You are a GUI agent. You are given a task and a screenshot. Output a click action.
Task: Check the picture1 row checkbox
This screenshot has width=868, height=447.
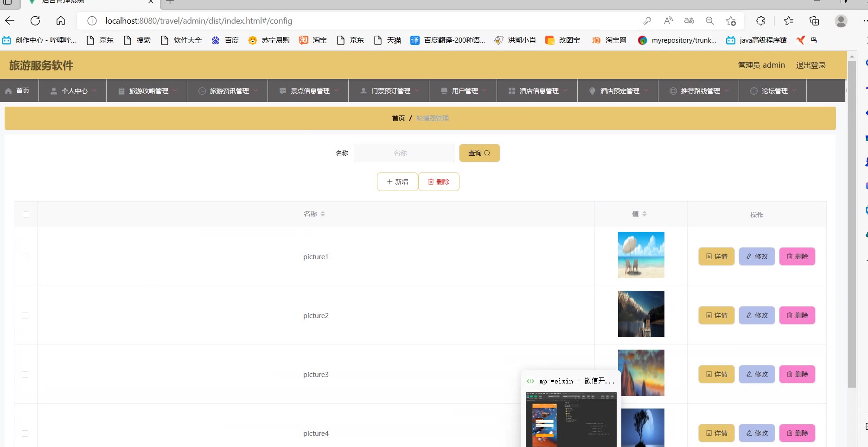25,257
